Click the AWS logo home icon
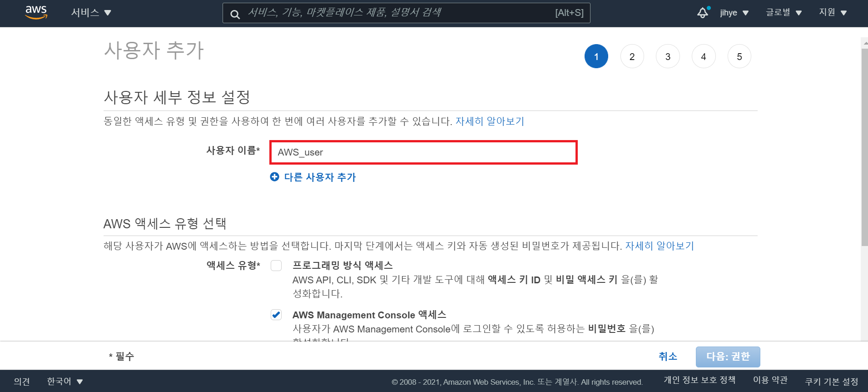Image resolution: width=868 pixels, height=392 pixels. coord(36,13)
